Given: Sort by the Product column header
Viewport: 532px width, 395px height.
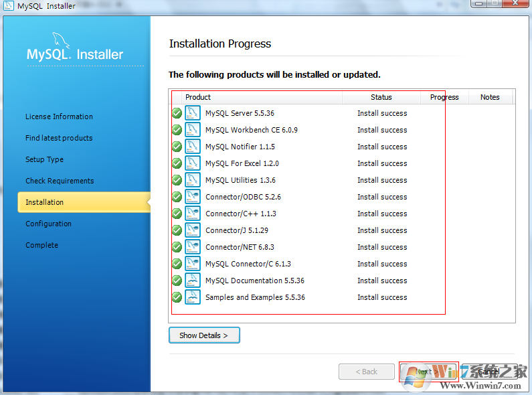Looking at the screenshot, I should 262,97.
